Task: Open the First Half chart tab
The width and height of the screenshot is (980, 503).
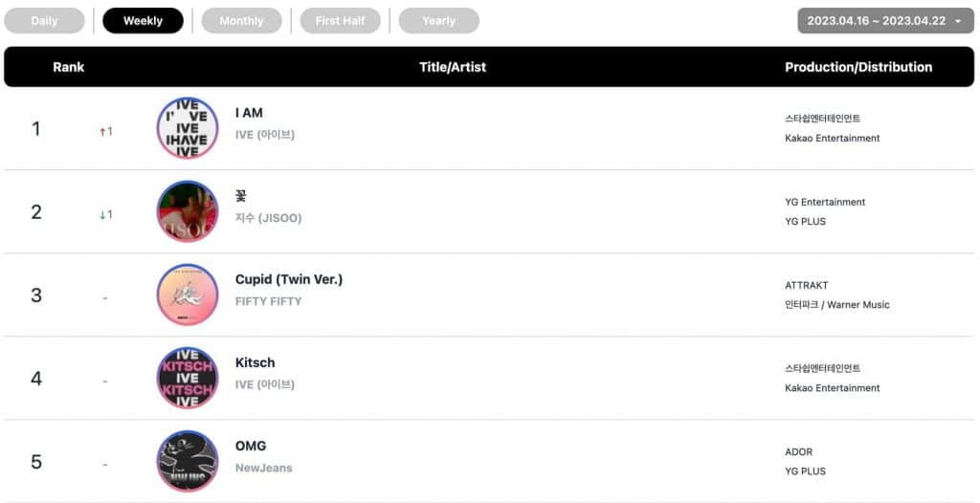Action: click(341, 21)
